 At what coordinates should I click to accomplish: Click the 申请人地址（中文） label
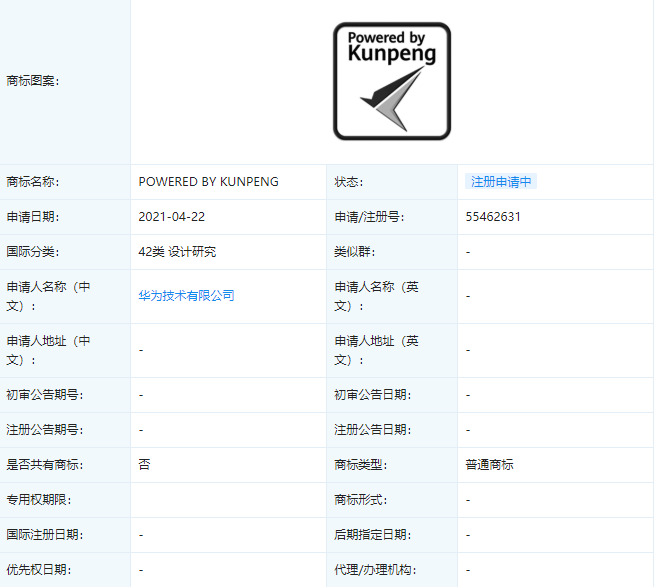point(48,350)
